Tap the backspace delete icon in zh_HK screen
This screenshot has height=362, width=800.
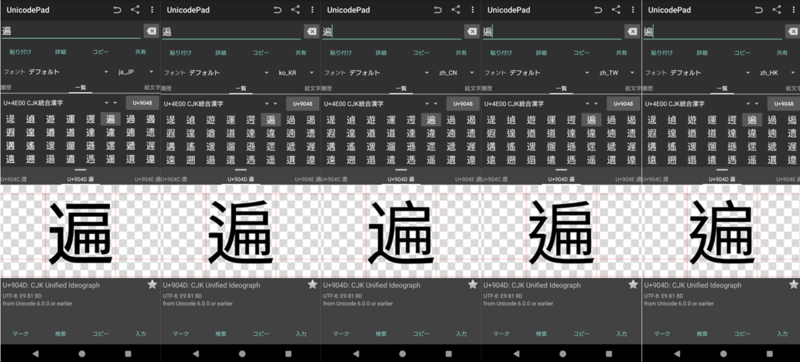[792, 32]
